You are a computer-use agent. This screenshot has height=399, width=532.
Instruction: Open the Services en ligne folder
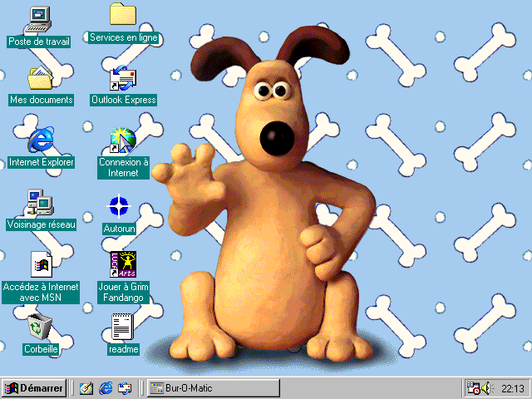point(123,14)
